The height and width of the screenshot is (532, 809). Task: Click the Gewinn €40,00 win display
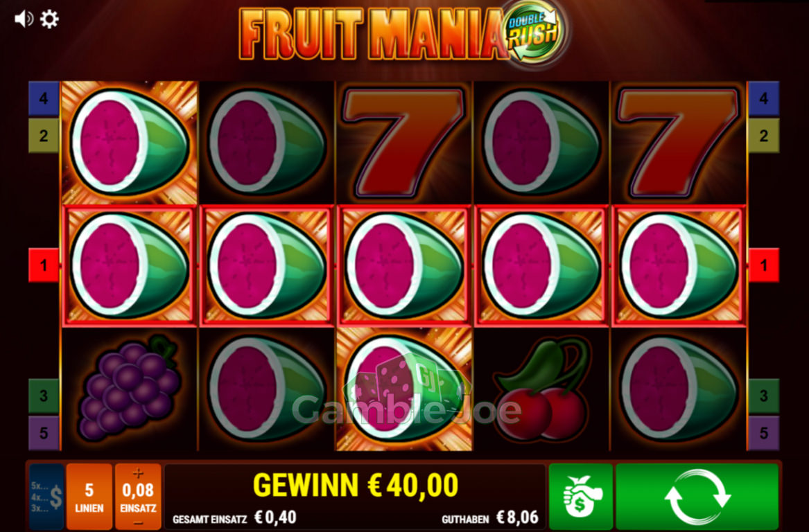[x=356, y=485]
